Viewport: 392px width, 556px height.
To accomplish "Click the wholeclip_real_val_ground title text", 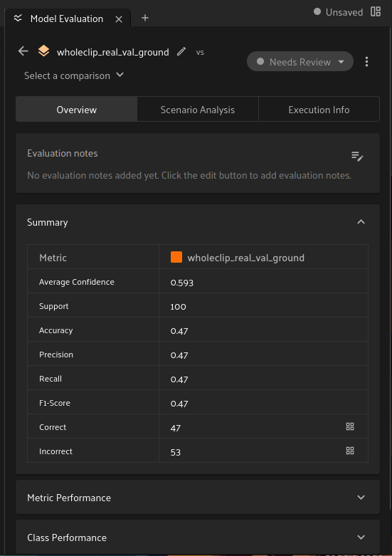I will click(x=112, y=52).
